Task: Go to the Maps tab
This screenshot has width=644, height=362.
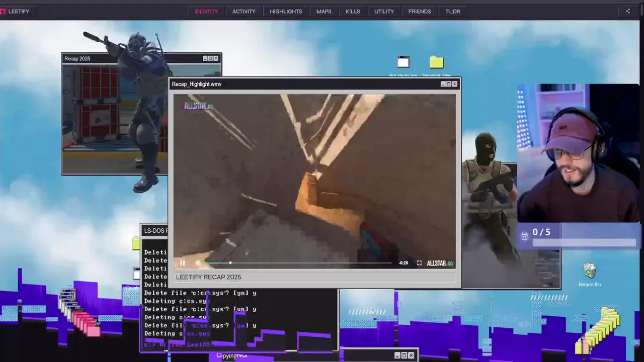Action: 324,11
